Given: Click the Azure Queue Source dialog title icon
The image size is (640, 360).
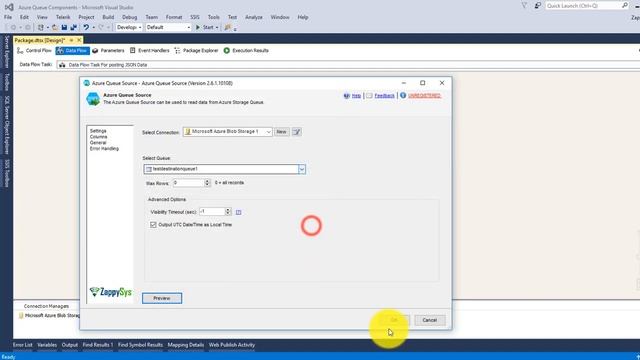Looking at the screenshot, I should [x=87, y=83].
